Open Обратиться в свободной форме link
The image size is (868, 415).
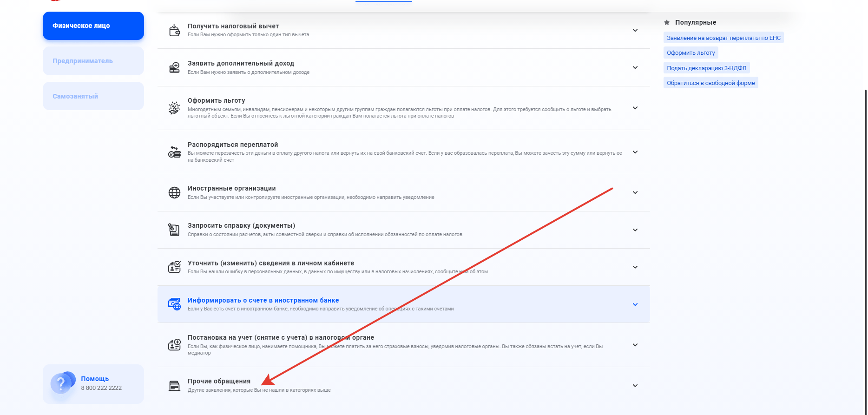(710, 83)
